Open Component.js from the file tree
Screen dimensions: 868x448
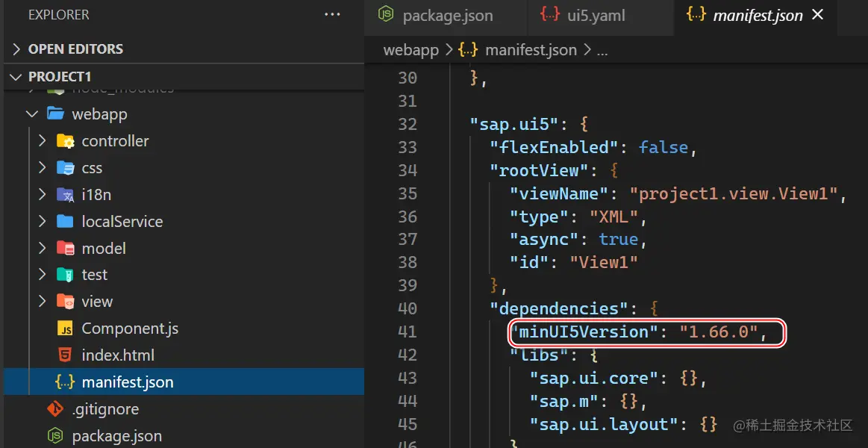(130, 329)
